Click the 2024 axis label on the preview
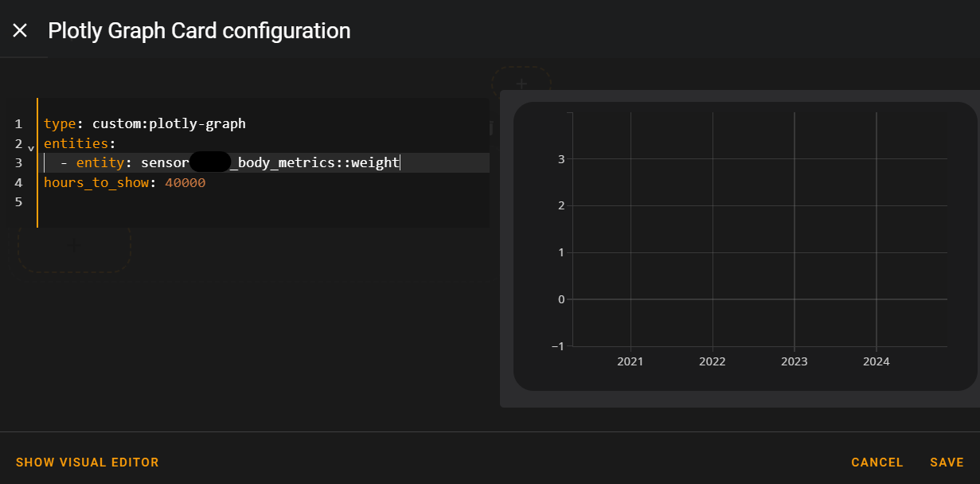The image size is (980, 484). pos(876,361)
